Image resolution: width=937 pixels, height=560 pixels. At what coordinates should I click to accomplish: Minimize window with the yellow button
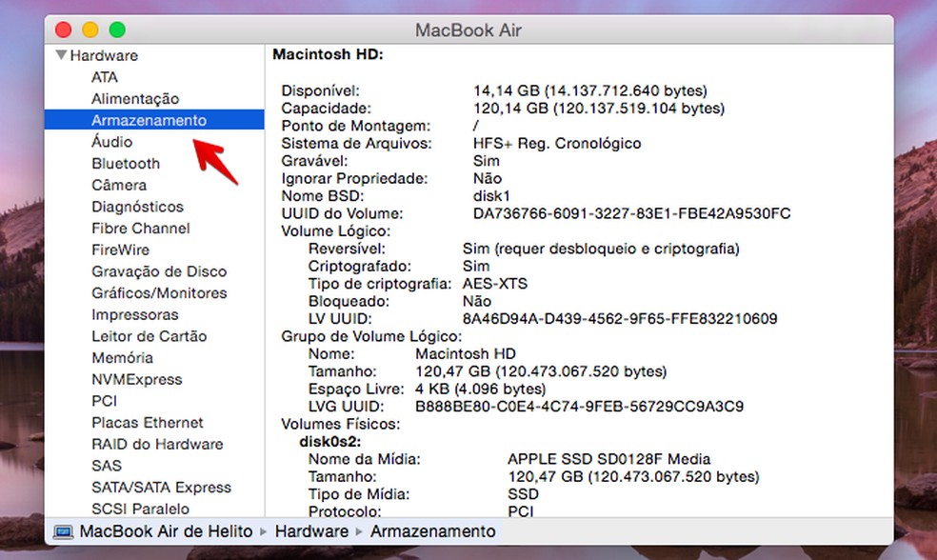[90, 30]
